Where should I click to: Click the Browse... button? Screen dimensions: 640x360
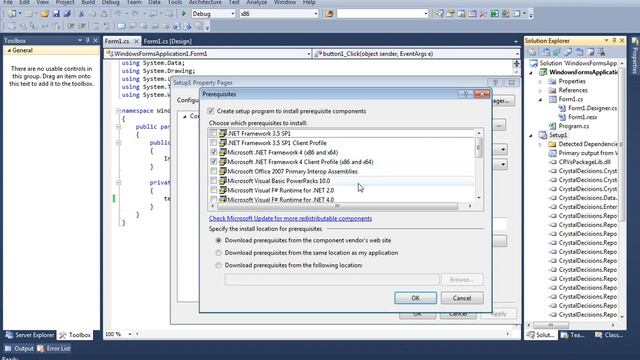click(462, 280)
